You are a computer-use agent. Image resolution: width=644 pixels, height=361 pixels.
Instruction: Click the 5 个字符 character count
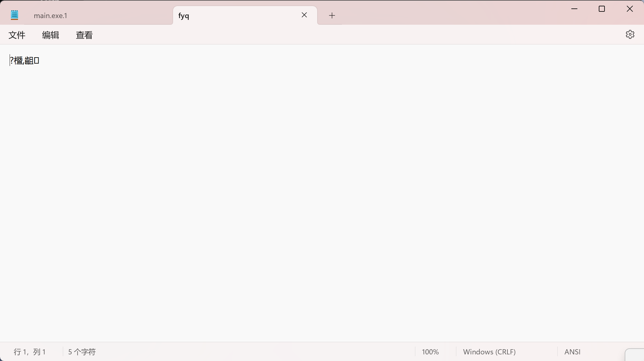click(x=82, y=352)
